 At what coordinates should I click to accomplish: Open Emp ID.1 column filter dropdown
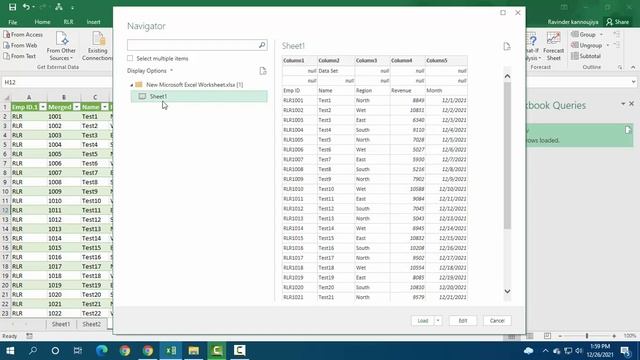pyautogui.click(x=43, y=107)
